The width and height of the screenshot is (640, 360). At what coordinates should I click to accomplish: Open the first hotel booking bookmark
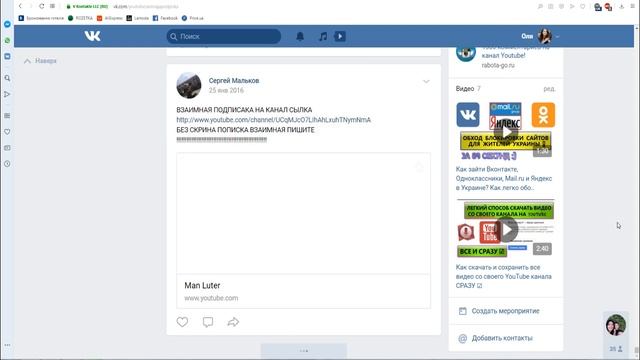(x=41, y=18)
